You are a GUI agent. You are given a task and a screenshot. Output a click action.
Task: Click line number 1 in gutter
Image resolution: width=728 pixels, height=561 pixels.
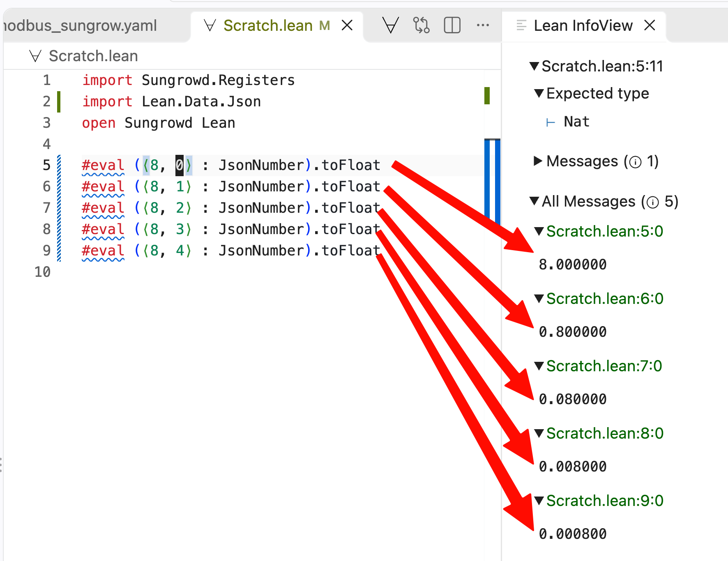tap(47, 80)
